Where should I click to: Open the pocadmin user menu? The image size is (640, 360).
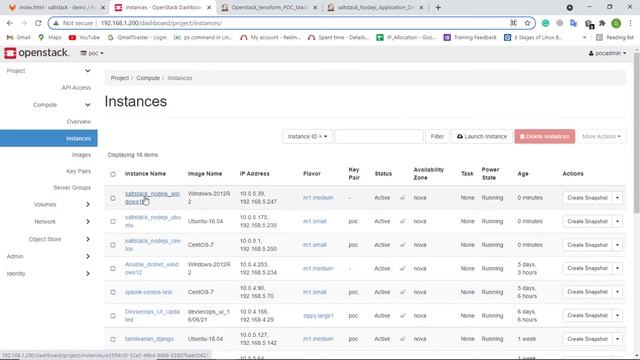point(607,53)
